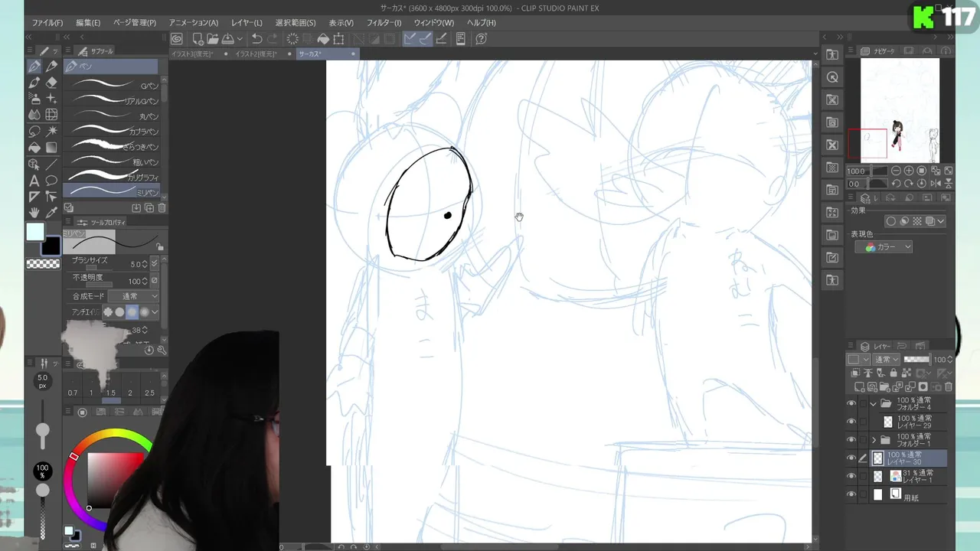Screen dimensions: 980x551
Task: Select the Decoration sparkle tool
Action: 51,99
